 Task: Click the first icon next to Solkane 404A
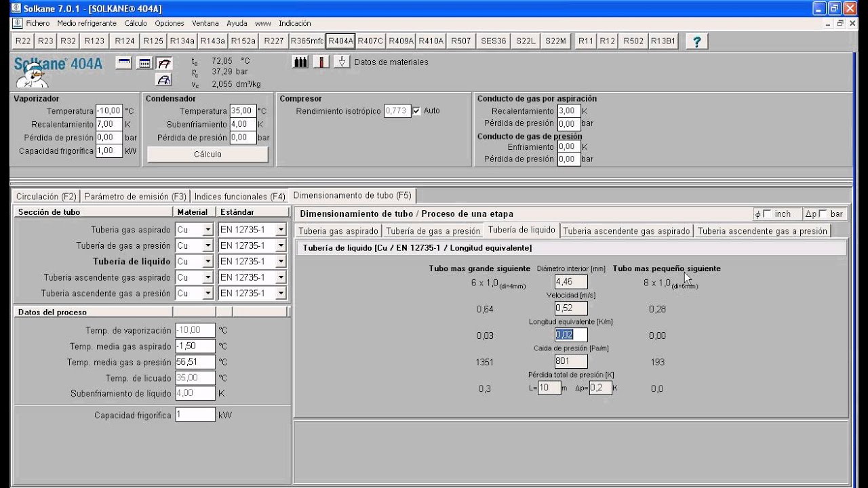coord(124,62)
